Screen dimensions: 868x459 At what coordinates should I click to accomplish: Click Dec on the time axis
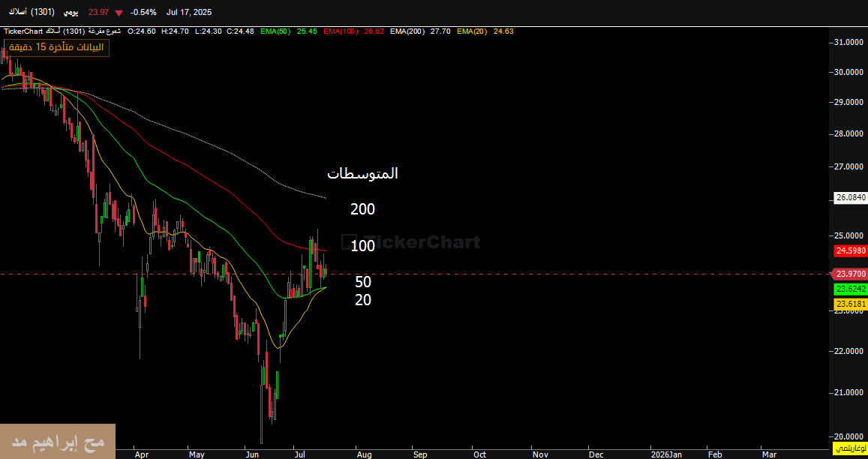(596, 454)
